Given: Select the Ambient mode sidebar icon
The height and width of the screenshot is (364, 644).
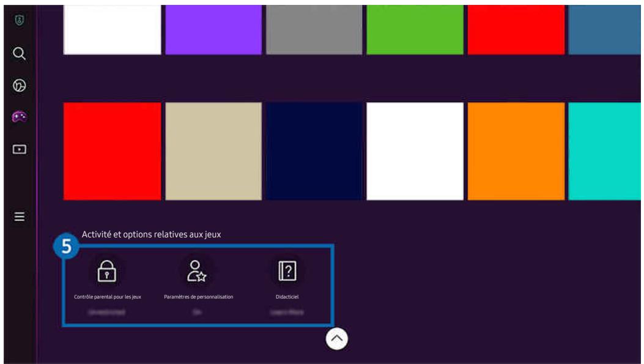Looking at the screenshot, I should click(20, 86).
